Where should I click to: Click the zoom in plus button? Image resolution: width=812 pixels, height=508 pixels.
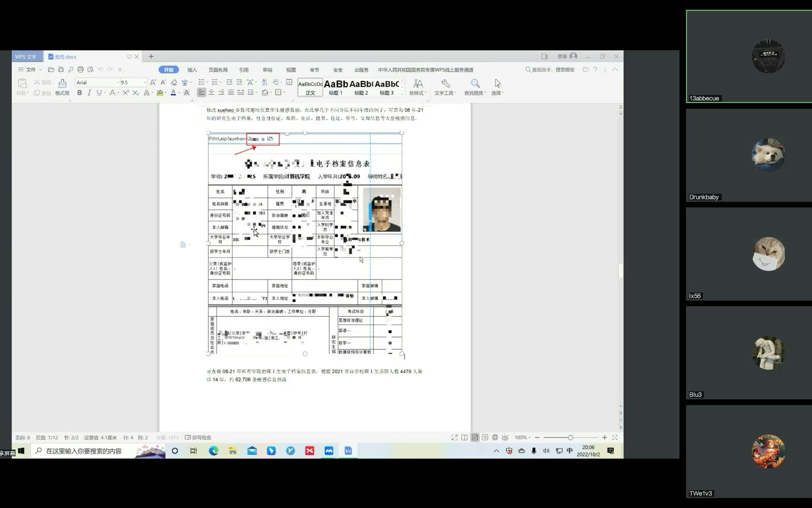point(604,437)
